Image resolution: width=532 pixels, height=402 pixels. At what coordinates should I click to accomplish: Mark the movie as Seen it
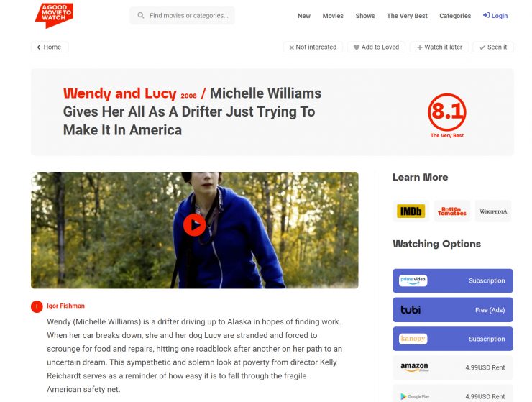(493, 47)
